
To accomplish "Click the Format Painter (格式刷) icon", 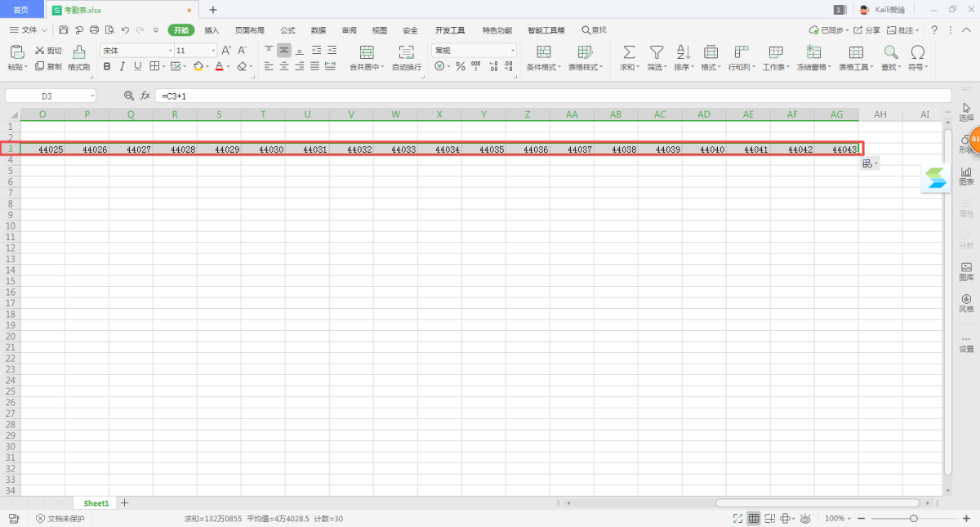I will [x=78, y=53].
